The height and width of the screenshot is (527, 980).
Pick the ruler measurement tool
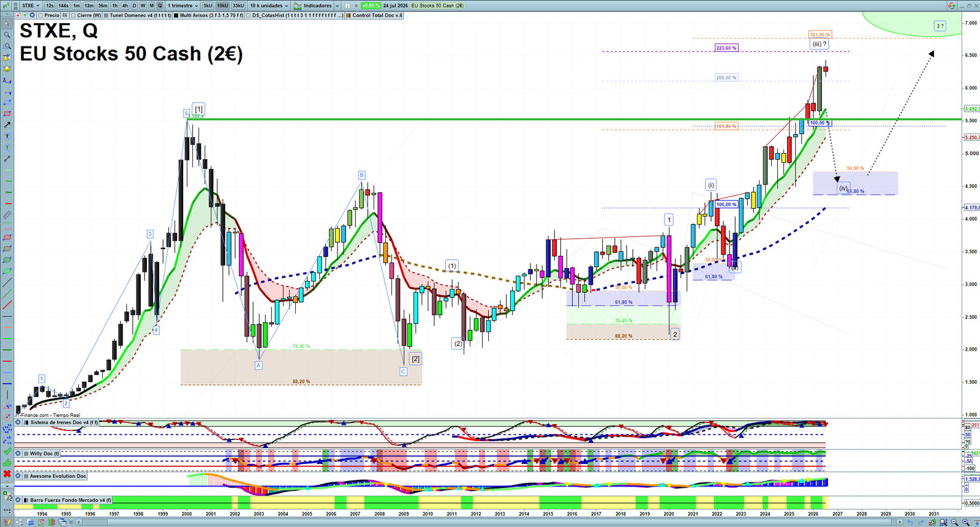pyautogui.click(x=7, y=215)
